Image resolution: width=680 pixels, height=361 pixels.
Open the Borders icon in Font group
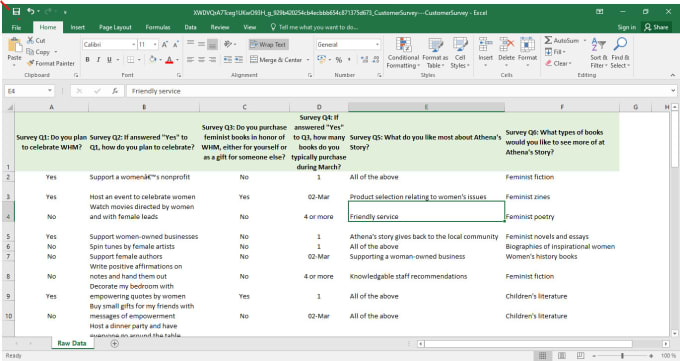point(131,59)
